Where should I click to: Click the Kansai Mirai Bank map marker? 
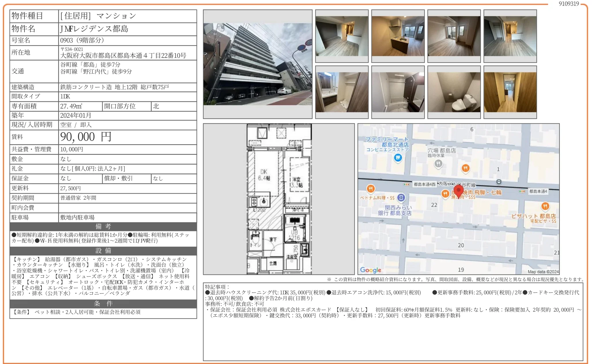point(401,197)
